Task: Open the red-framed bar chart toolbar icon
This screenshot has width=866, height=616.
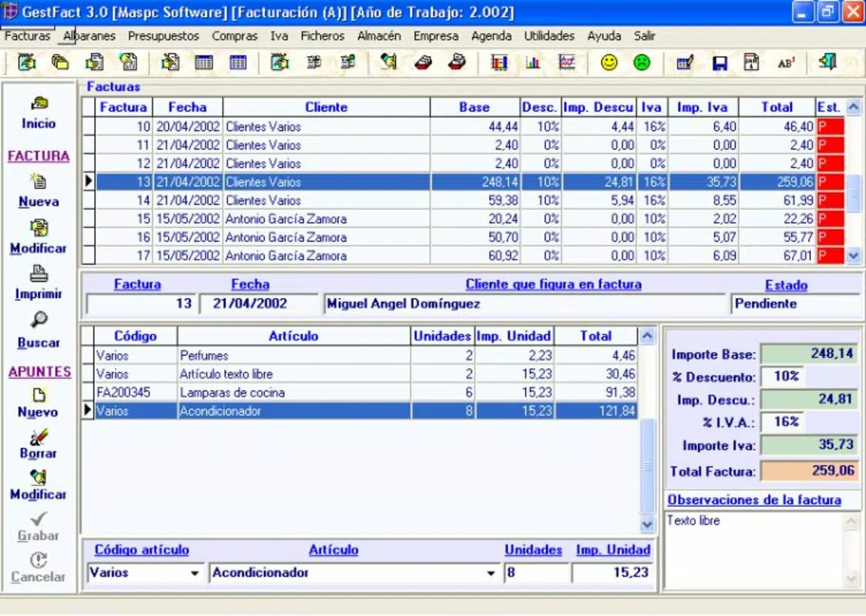Action: [x=499, y=62]
